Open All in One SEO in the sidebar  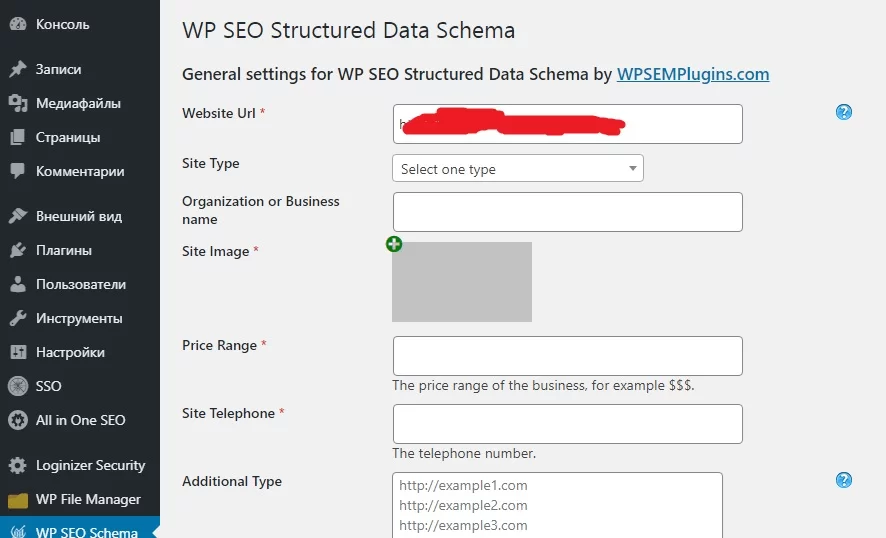81,420
